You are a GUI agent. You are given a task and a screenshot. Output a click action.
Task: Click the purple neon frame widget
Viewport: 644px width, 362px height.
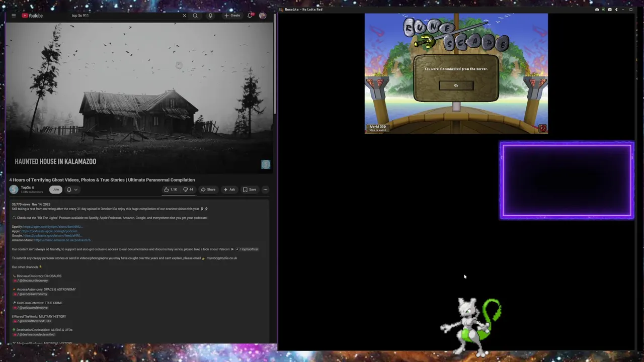(567, 180)
